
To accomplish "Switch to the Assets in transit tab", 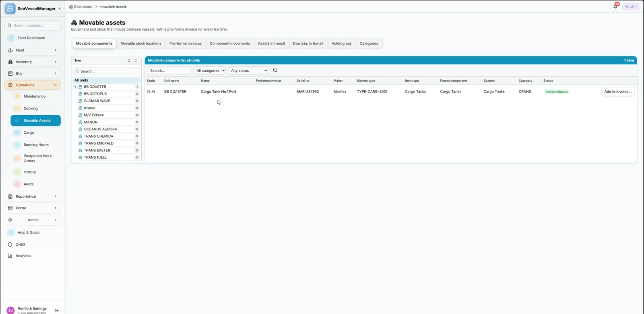I will (x=271, y=43).
